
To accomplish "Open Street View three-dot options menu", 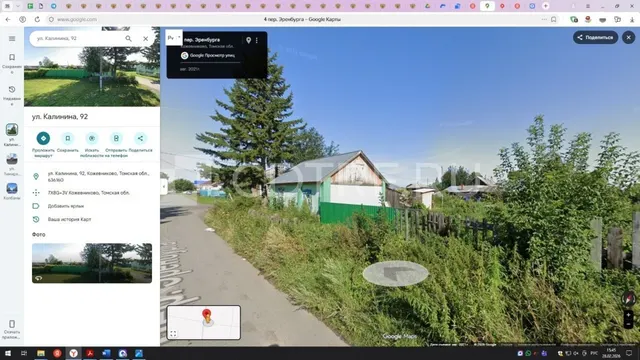I will coord(257,40).
